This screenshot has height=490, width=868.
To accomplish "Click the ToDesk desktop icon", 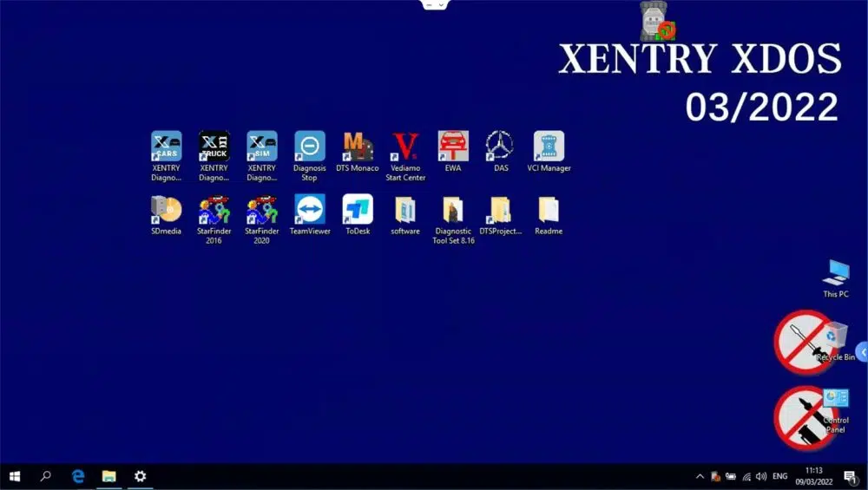I will [358, 215].
